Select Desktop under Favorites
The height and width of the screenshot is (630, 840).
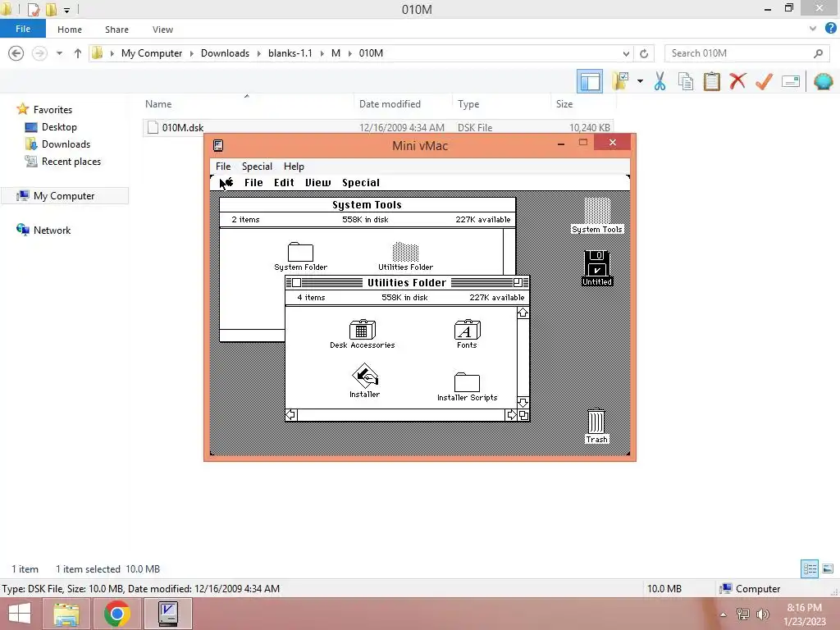59,127
